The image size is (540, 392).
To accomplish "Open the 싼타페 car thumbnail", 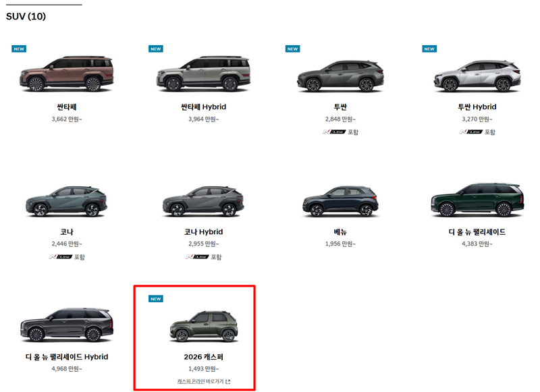I will tap(66, 74).
